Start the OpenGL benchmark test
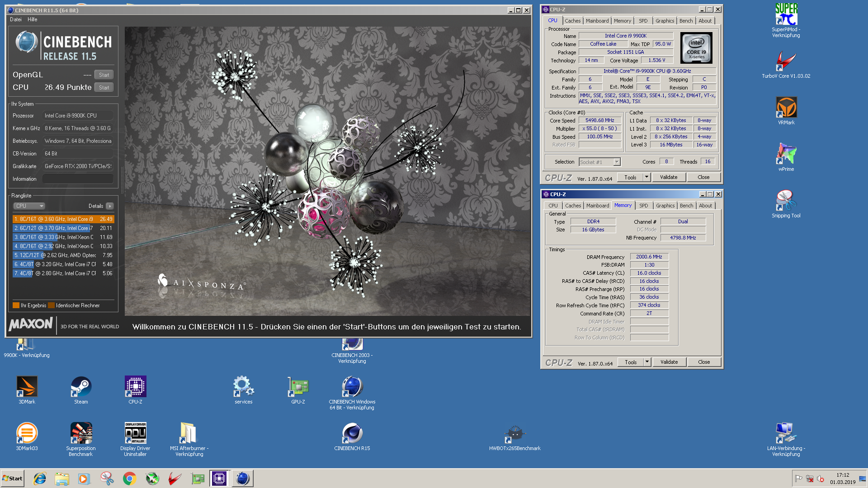This screenshot has height=488, width=868. (104, 75)
